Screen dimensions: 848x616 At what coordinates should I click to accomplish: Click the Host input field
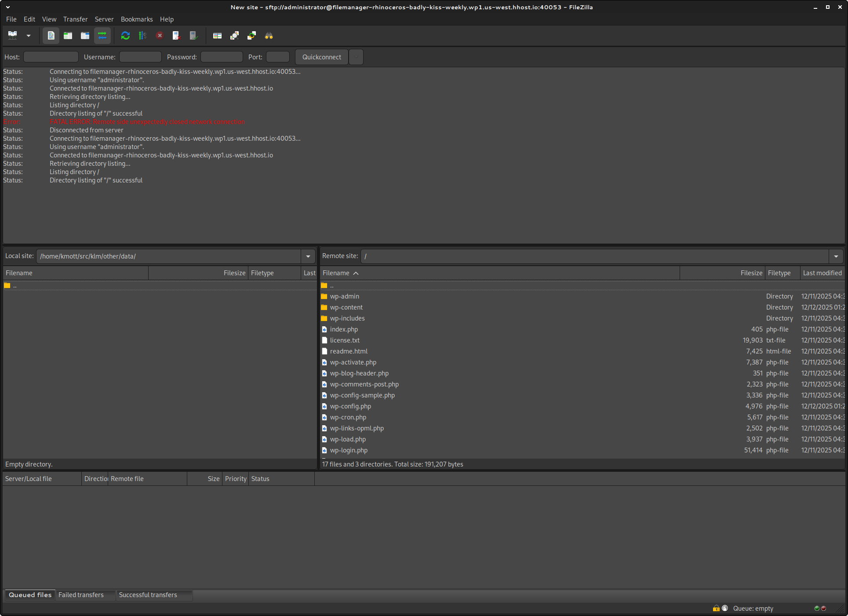(51, 57)
